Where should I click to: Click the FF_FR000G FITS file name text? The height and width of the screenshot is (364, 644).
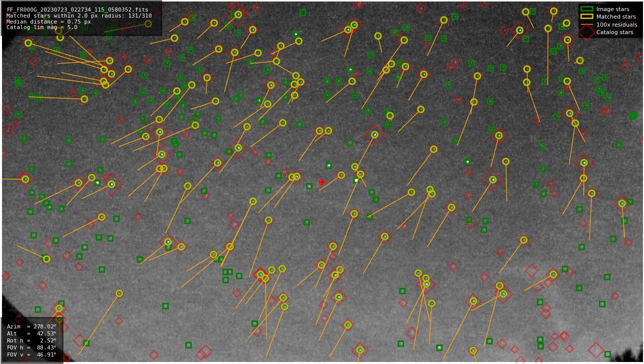(x=78, y=10)
